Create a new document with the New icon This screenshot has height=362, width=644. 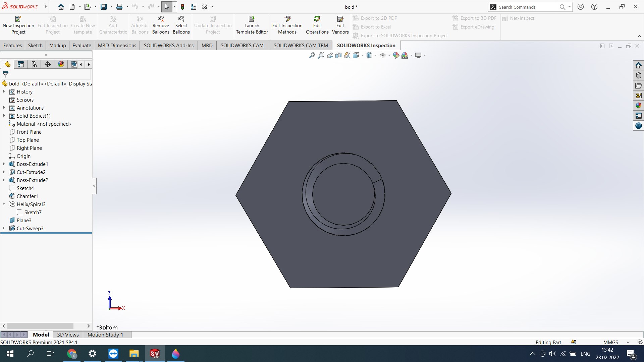(x=72, y=7)
